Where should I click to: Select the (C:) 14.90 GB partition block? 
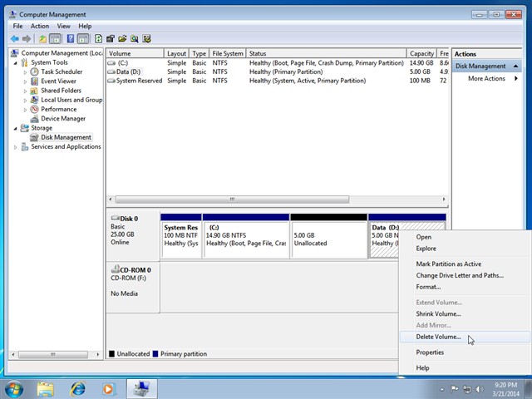click(246, 236)
